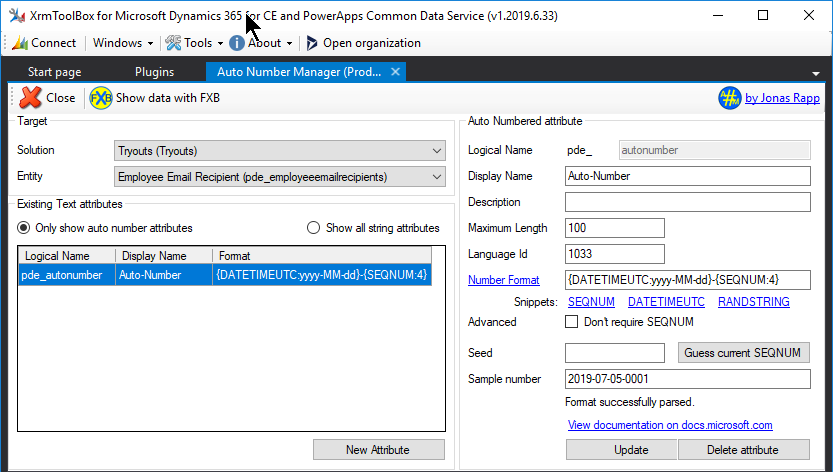Click the Auto-Number display name cell

[164, 275]
